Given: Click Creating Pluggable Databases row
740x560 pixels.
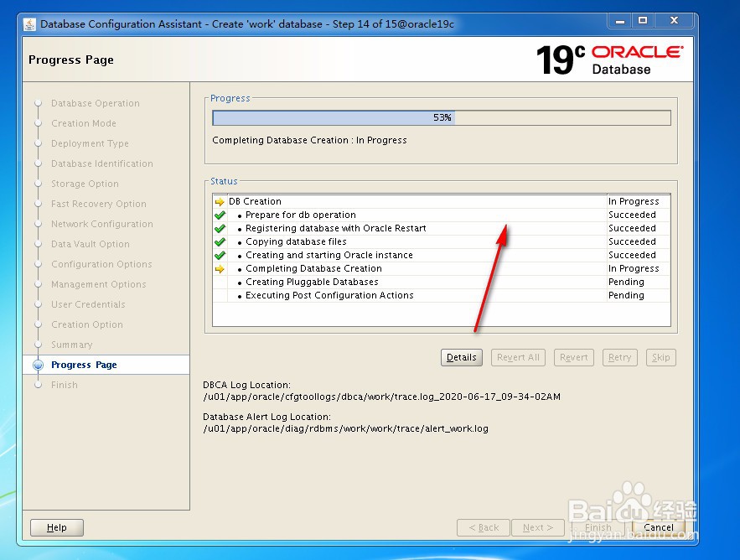Looking at the screenshot, I should pos(442,283).
